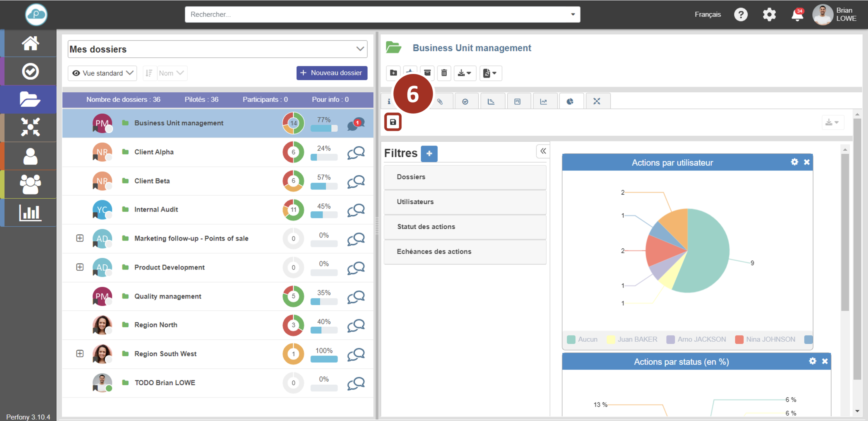The width and height of the screenshot is (868, 421).
Task: Click the help question mark icon
Action: (741, 15)
